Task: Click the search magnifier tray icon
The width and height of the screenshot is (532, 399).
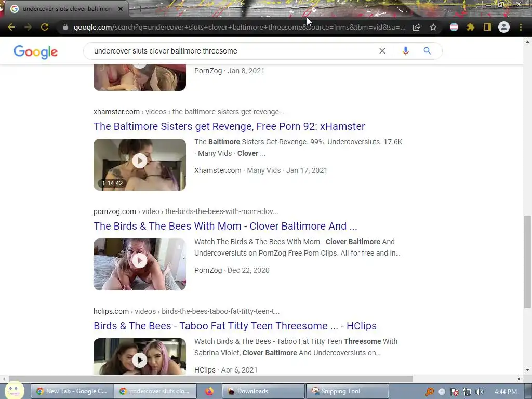Action: 429,392
